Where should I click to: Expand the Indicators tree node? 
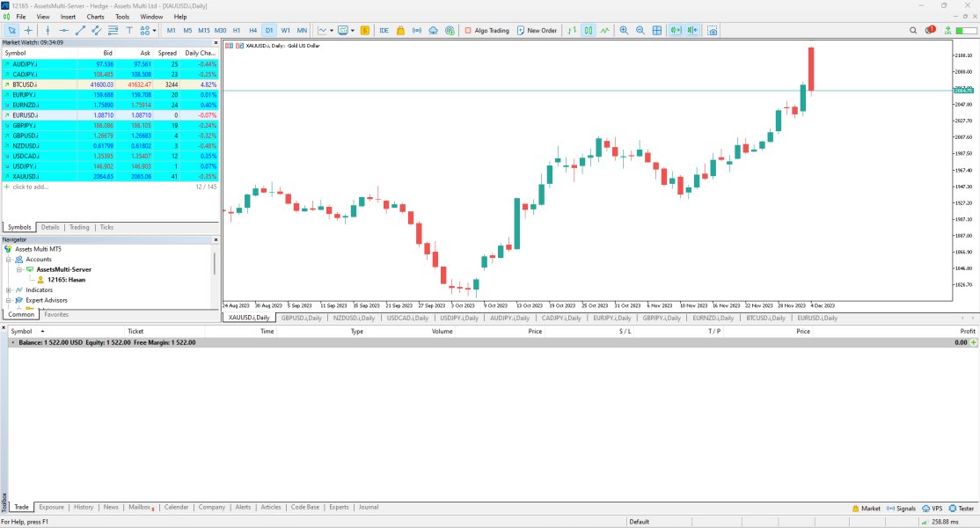8,290
